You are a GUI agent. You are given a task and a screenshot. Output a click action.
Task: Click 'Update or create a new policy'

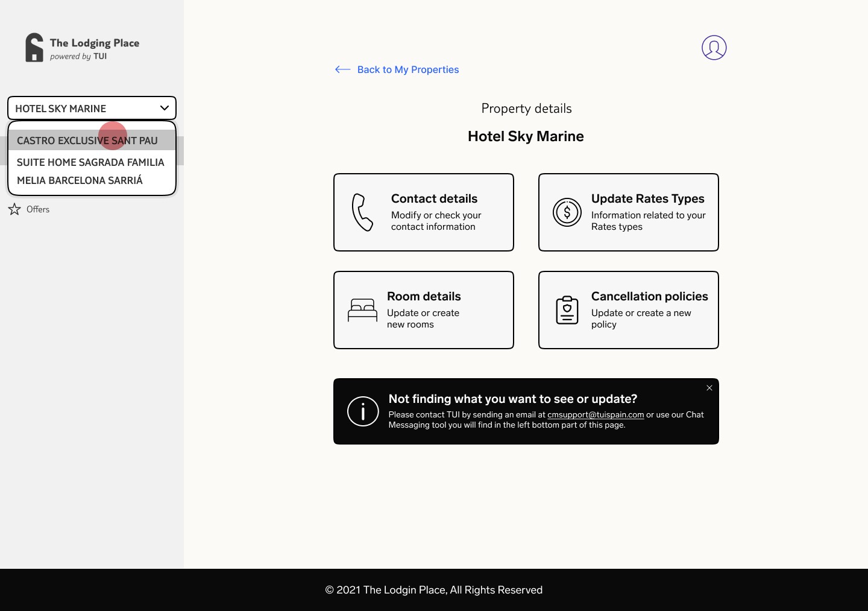(641, 318)
